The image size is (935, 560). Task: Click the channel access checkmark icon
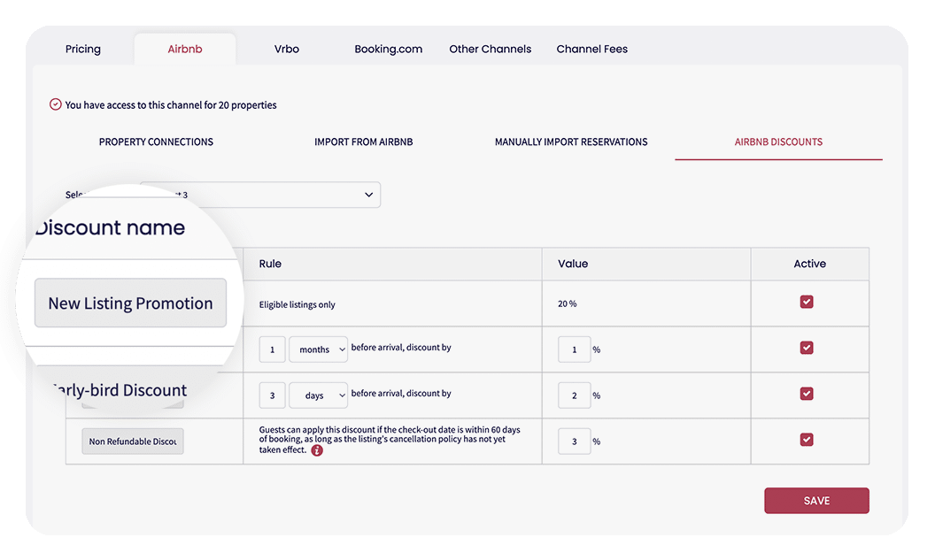pyautogui.click(x=56, y=104)
